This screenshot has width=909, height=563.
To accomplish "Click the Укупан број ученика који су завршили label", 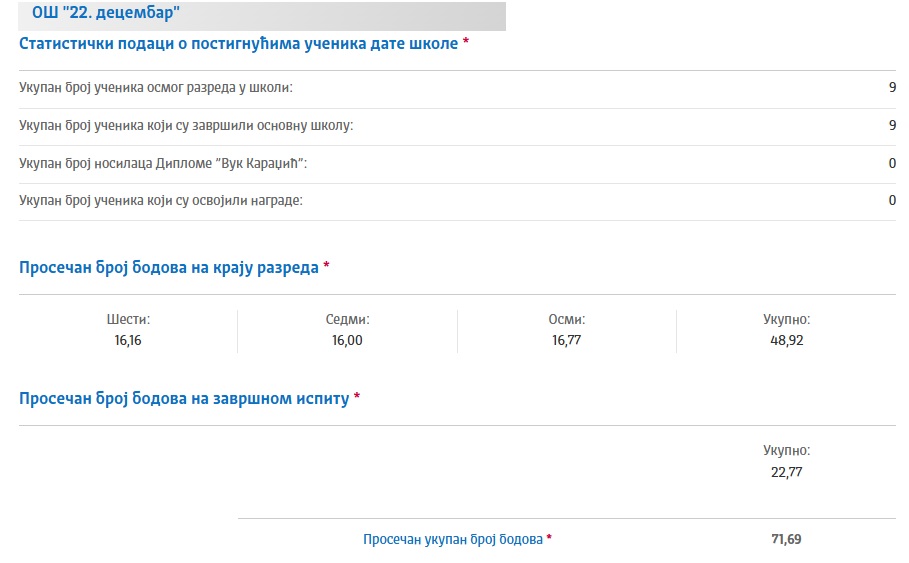I will (x=186, y=125).
